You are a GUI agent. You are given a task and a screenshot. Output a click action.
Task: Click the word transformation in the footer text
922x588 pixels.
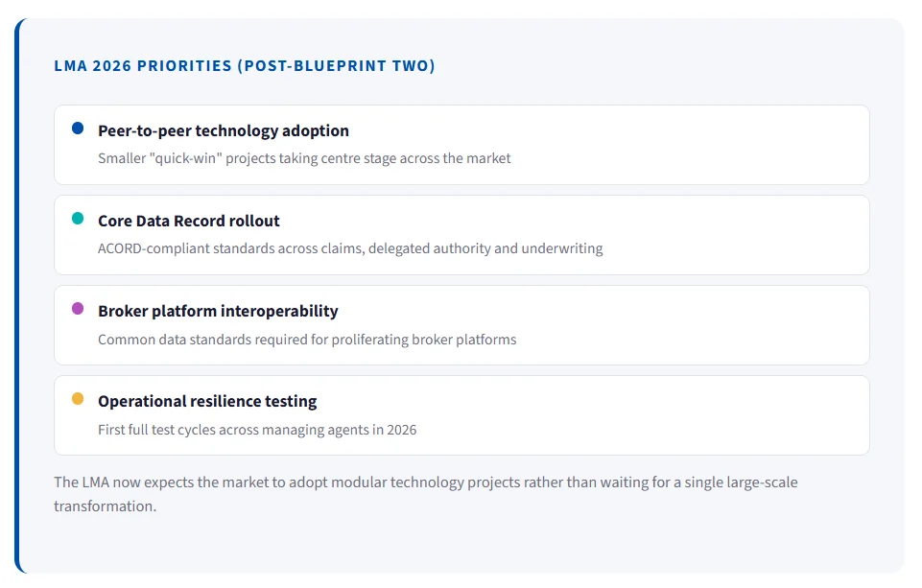pos(106,506)
